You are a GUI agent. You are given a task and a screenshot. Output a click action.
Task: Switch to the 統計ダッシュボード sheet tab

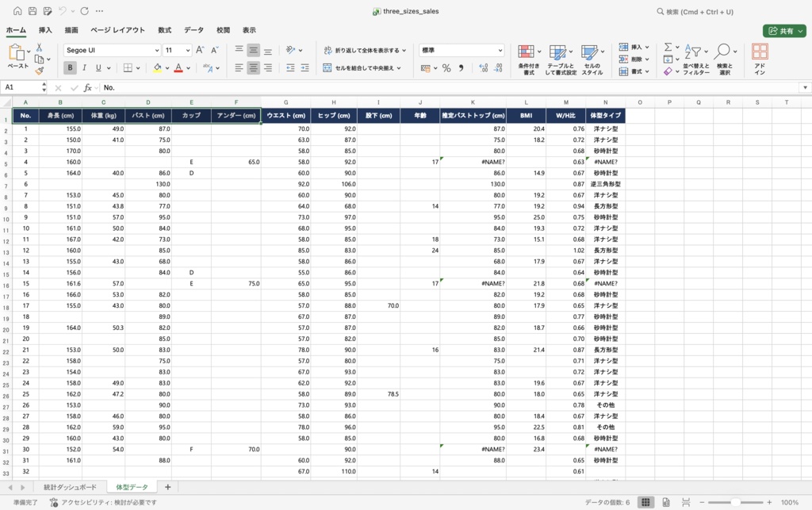pyautogui.click(x=70, y=487)
